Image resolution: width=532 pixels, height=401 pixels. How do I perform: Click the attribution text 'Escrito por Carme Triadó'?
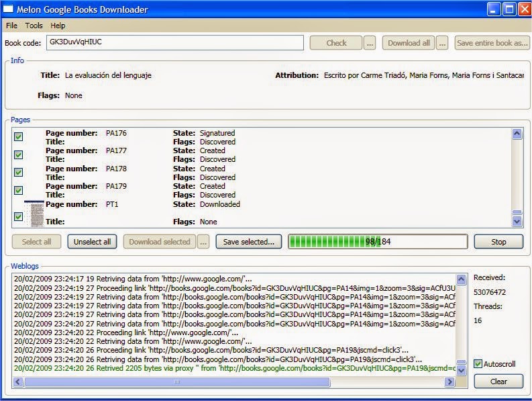tap(365, 75)
